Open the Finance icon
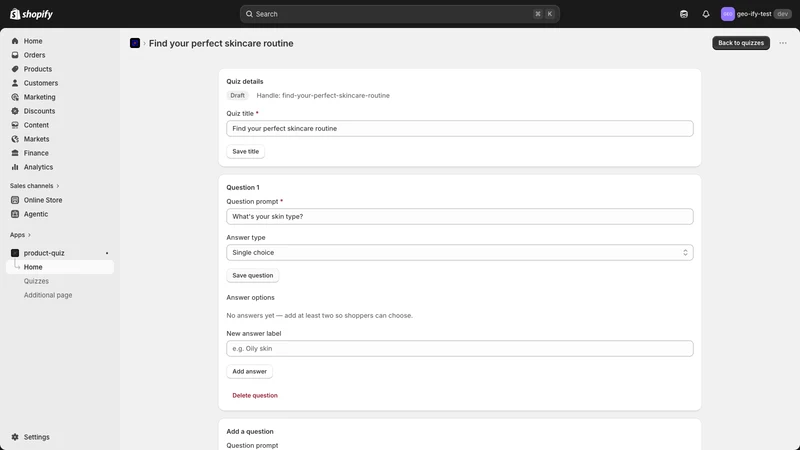Viewport: 800px width, 450px height. click(15, 153)
